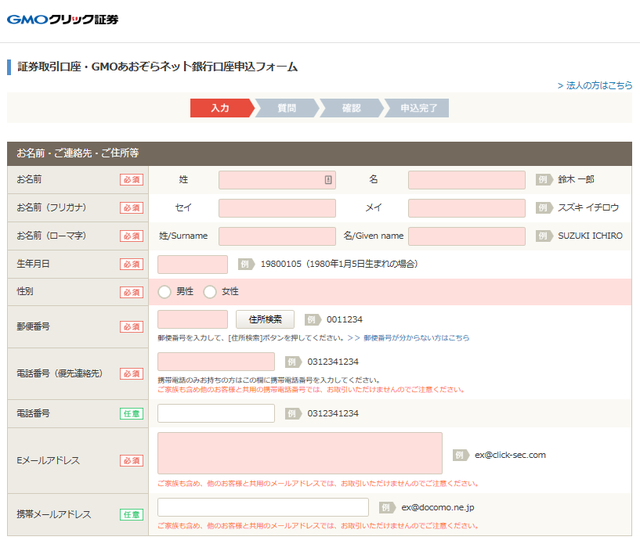Click the 任意 badge in the 携帯メールアドレス row
This screenshot has height=544, width=640.
[x=131, y=515]
